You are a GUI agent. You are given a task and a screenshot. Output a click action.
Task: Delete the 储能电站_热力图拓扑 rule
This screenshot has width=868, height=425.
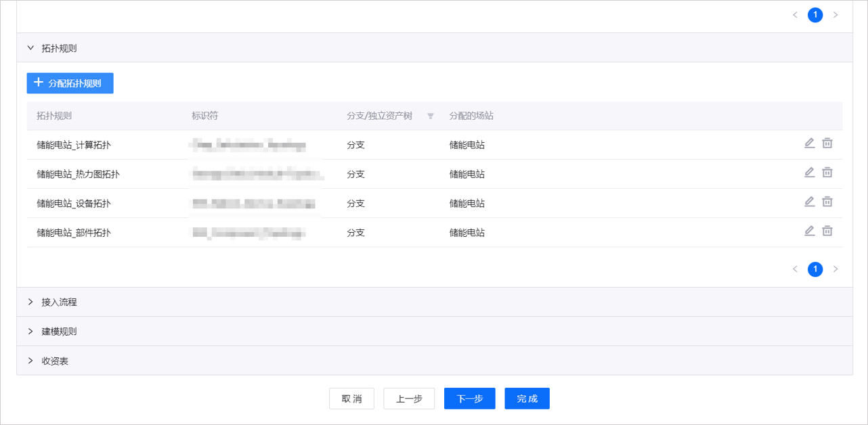pyautogui.click(x=827, y=173)
